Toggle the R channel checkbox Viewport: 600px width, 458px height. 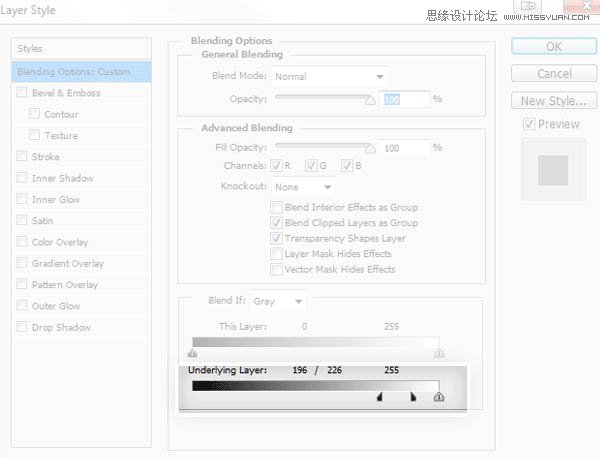click(x=277, y=165)
